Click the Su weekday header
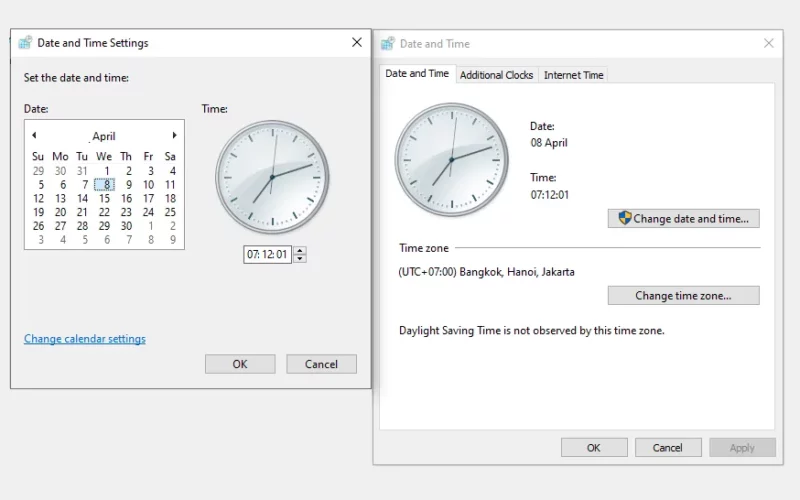 [x=38, y=156]
